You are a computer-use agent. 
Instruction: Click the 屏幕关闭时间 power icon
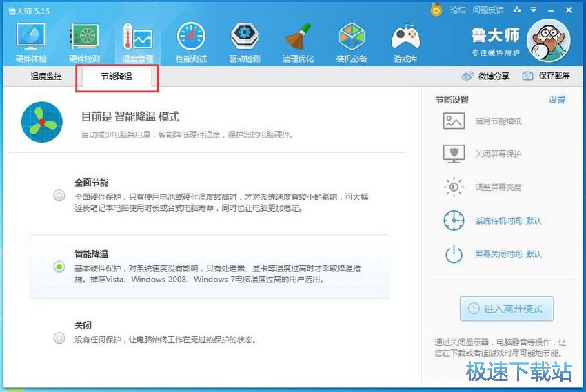coord(454,254)
